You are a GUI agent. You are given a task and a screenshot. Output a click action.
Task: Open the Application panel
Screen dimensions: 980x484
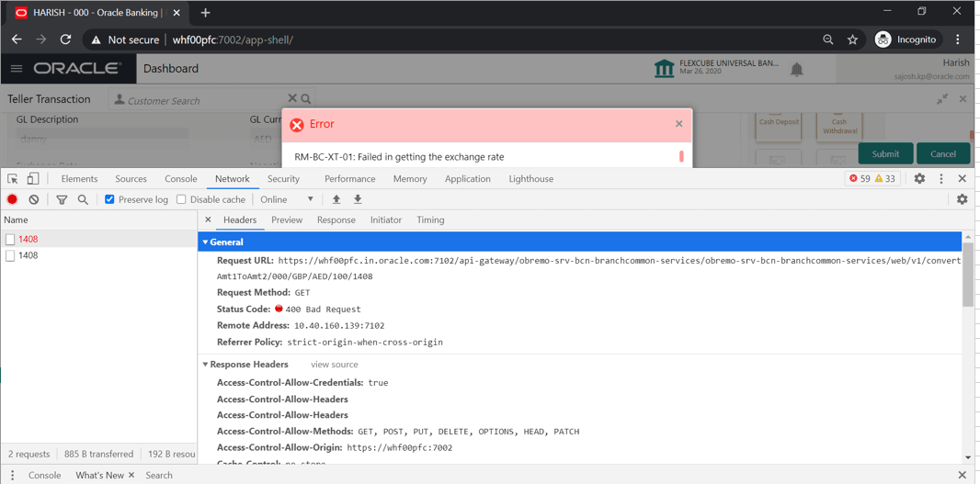tap(468, 178)
